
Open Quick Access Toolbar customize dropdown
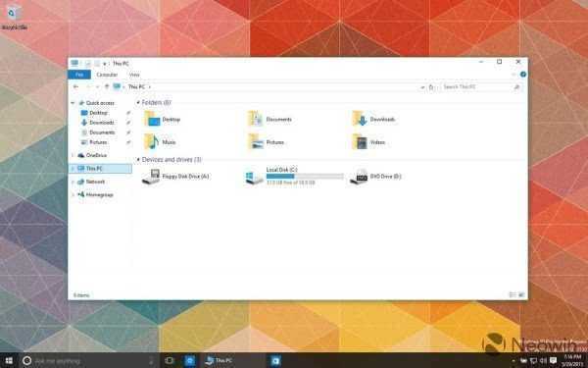click(105, 64)
